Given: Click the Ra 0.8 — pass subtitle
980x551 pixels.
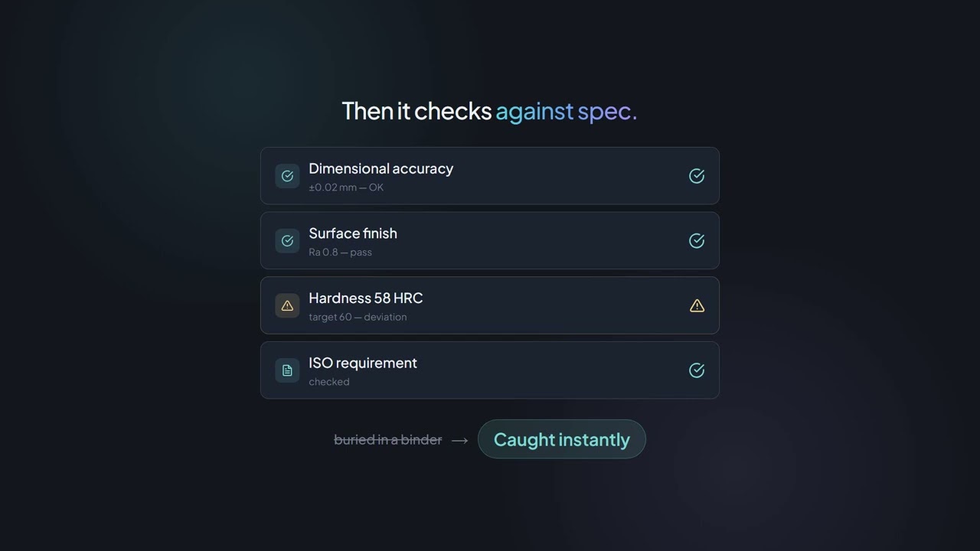Looking at the screenshot, I should click(x=341, y=253).
